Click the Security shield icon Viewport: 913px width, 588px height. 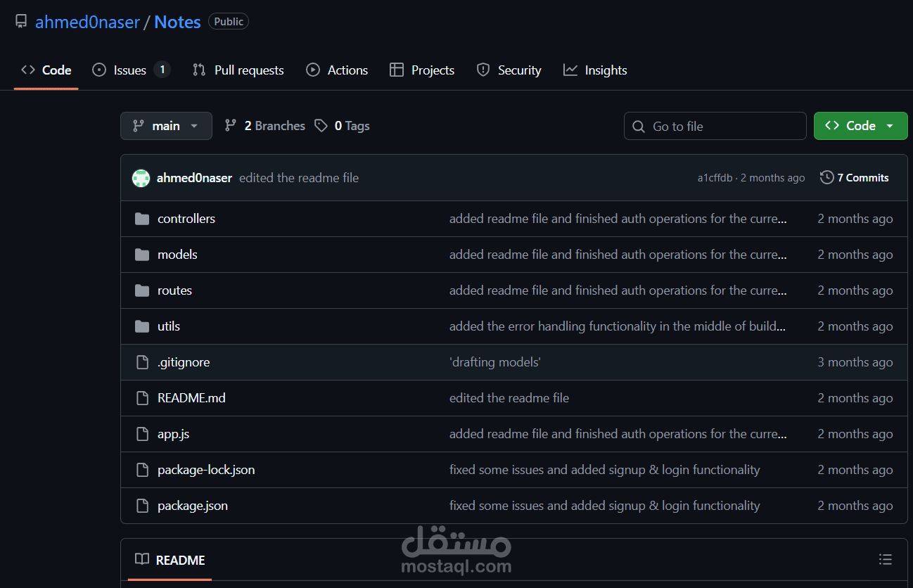[483, 70]
